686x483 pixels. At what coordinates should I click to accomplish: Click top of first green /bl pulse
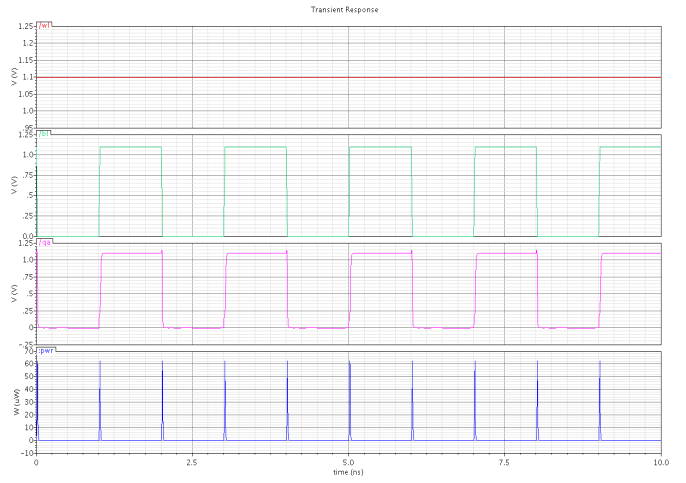[130, 147]
